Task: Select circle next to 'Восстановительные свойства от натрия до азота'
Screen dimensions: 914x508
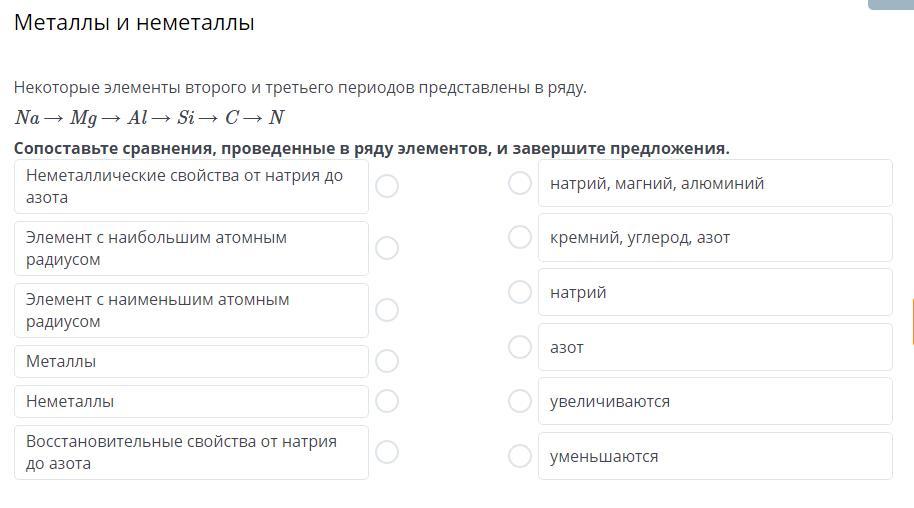Action: tap(387, 452)
